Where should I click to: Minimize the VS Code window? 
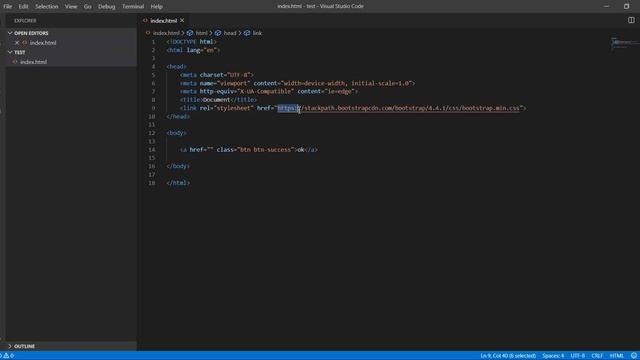606,7
